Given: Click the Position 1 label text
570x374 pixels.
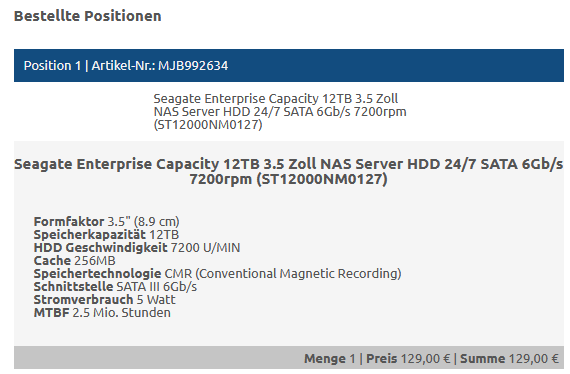Looking at the screenshot, I should coord(52,66).
